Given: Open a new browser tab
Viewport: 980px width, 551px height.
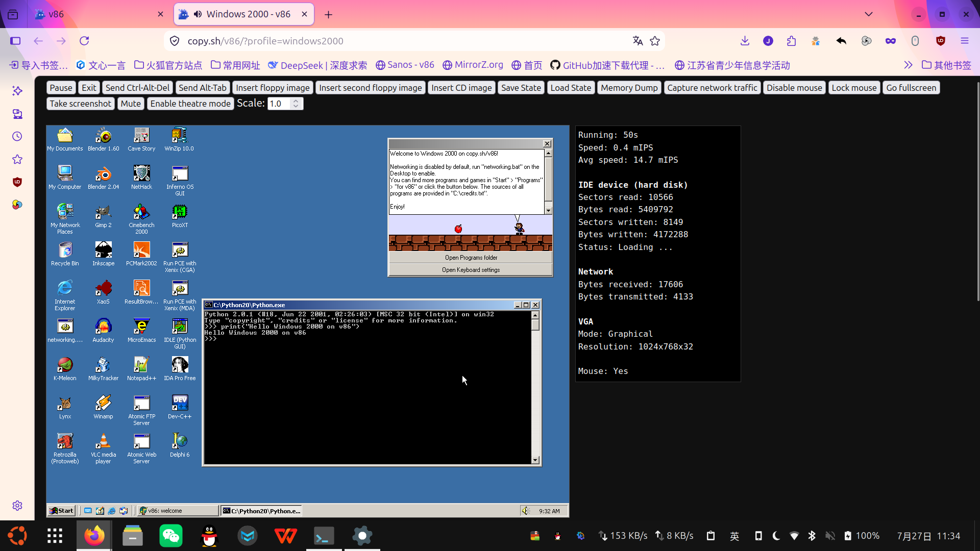Looking at the screenshot, I should pyautogui.click(x=329, y=14).
